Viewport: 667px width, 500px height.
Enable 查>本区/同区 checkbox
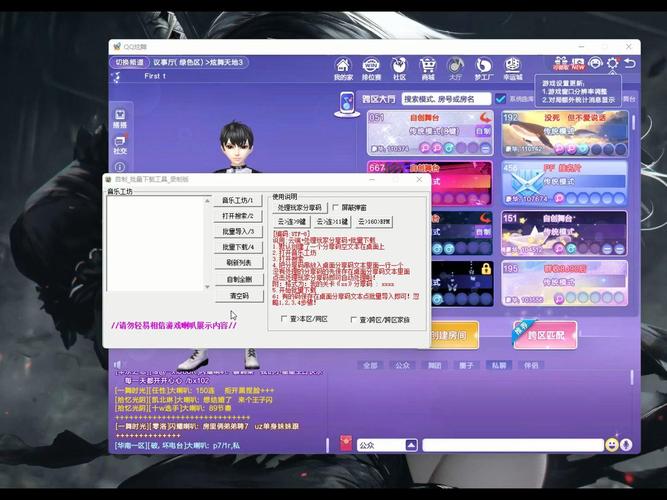click(x=284, y=318)
